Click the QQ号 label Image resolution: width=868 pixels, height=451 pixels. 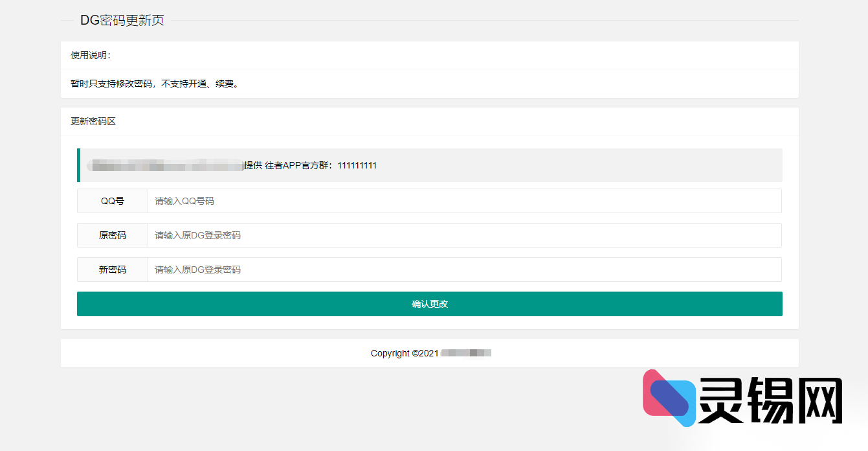(113, 201)
